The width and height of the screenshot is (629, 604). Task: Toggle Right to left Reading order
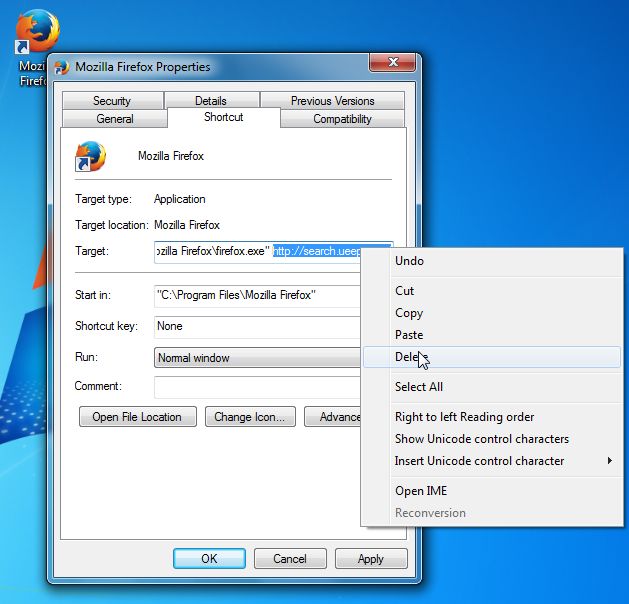pos(492,417)
